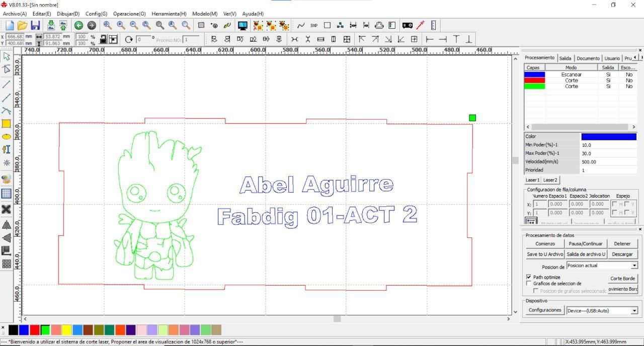Uncheck the Path optimize checkbox

[x=529, y=277]
